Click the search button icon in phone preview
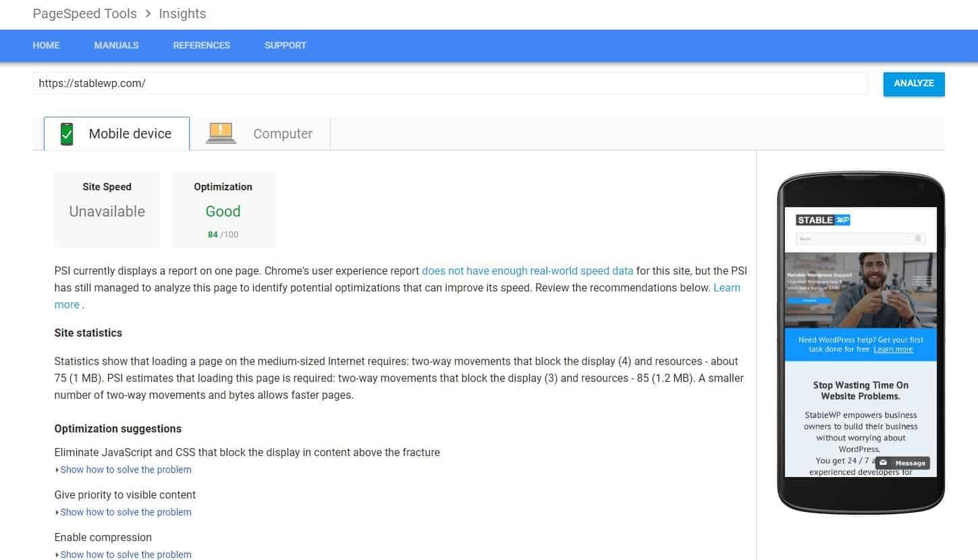Image resolution: width=978 pixels, height=560 pixels. [918, 238]
